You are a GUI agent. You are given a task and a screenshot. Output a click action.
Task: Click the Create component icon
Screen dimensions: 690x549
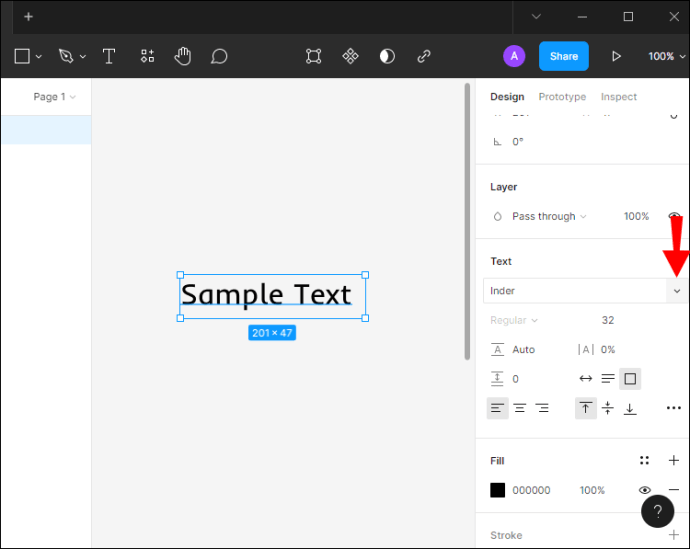pyautogui.click(x=350, y=56)
